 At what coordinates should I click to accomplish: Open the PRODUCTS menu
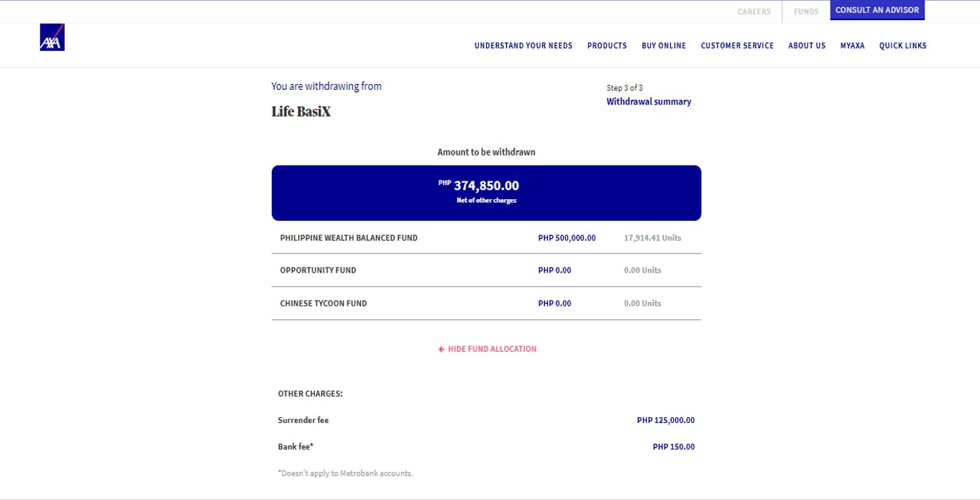(607, 45)
